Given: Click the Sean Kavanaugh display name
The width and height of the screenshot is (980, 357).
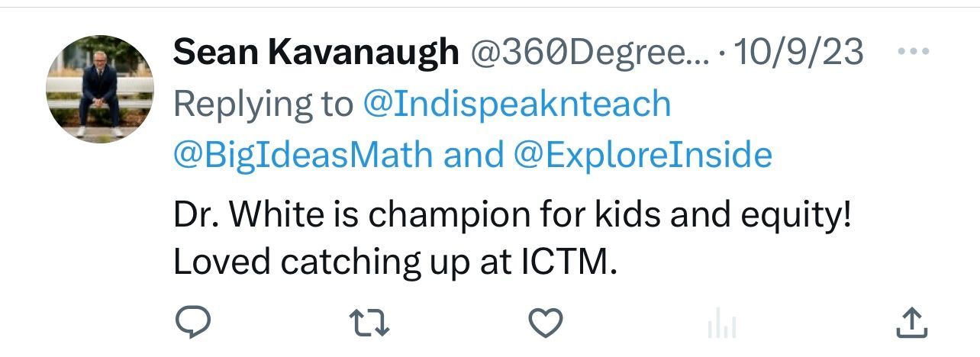Looking at the screenshot, I should pyautogui.click(x=316, y=53).
